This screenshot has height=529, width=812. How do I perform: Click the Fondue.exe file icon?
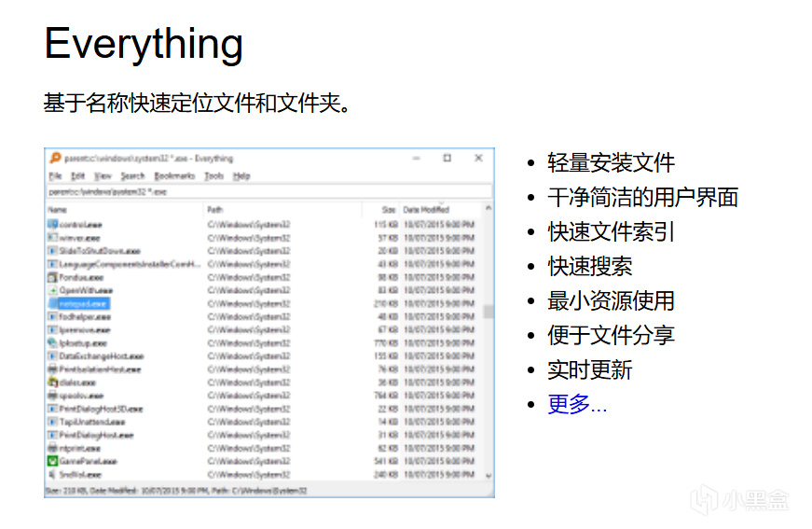(52, 277)
